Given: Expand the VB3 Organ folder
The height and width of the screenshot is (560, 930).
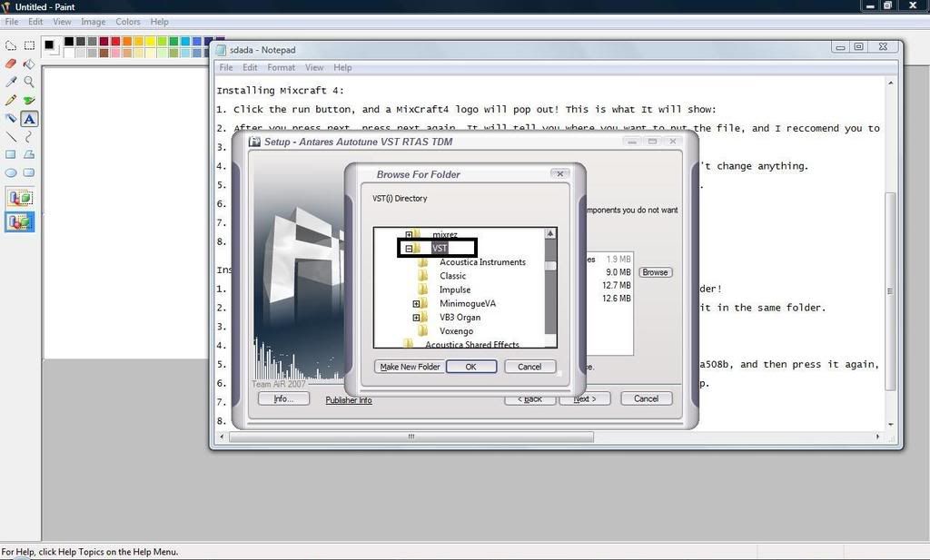Looking at the screenshot, I should pyautogui.click(x=416, y=318).
